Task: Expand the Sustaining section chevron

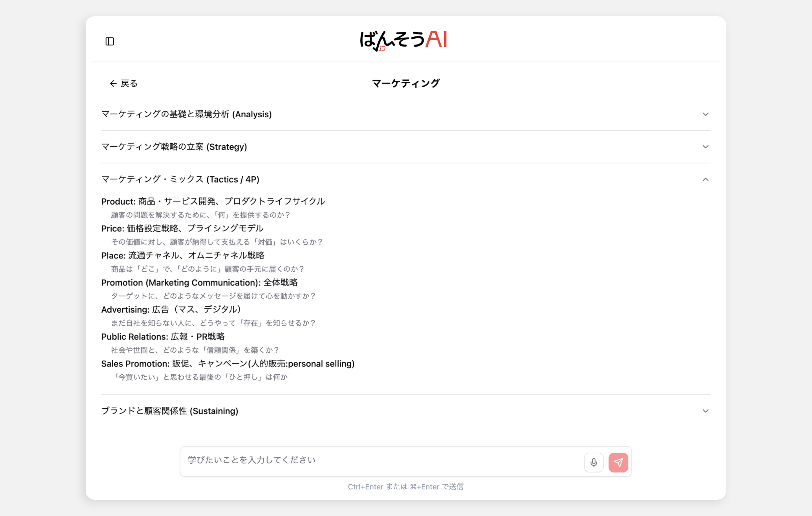Action: pyautogui.click(x=705, y=411)
